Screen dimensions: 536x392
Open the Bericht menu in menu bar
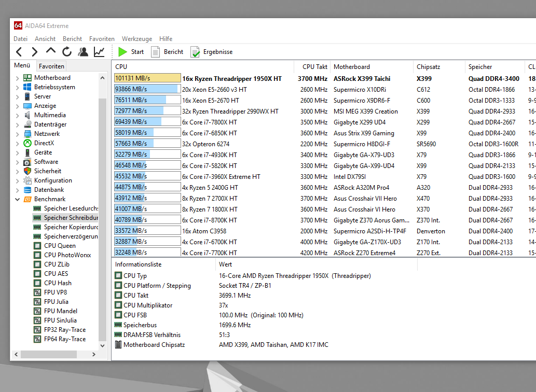point(72,38)
